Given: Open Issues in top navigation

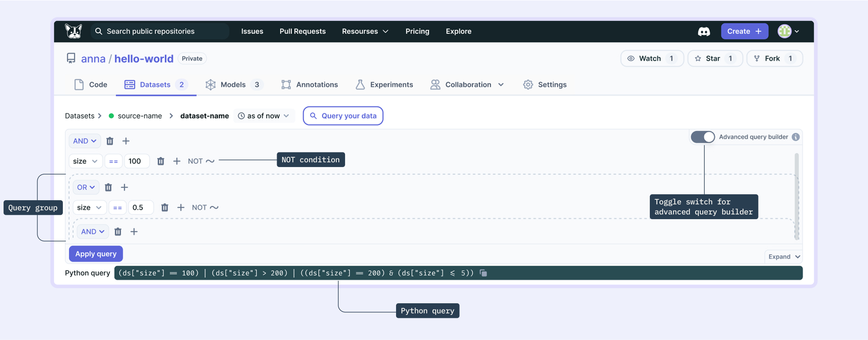Looking at the screenshot, I should (252, 31).
